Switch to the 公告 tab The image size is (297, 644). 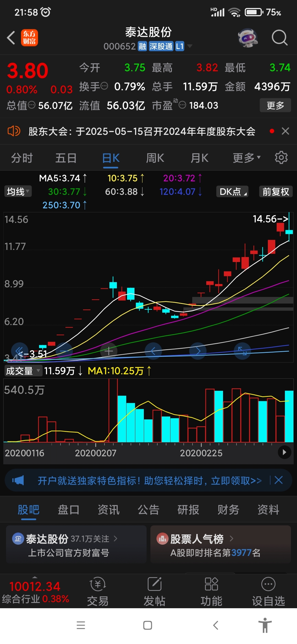coord(148,510)
